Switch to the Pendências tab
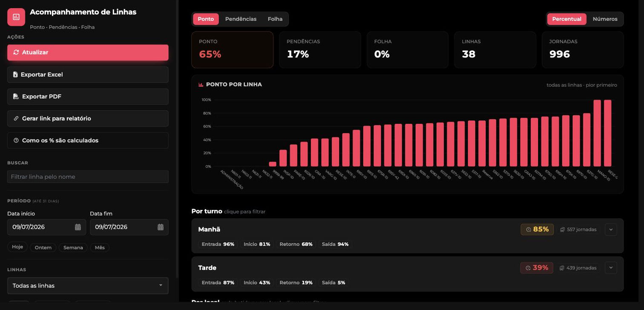 (x=241, y=19)
